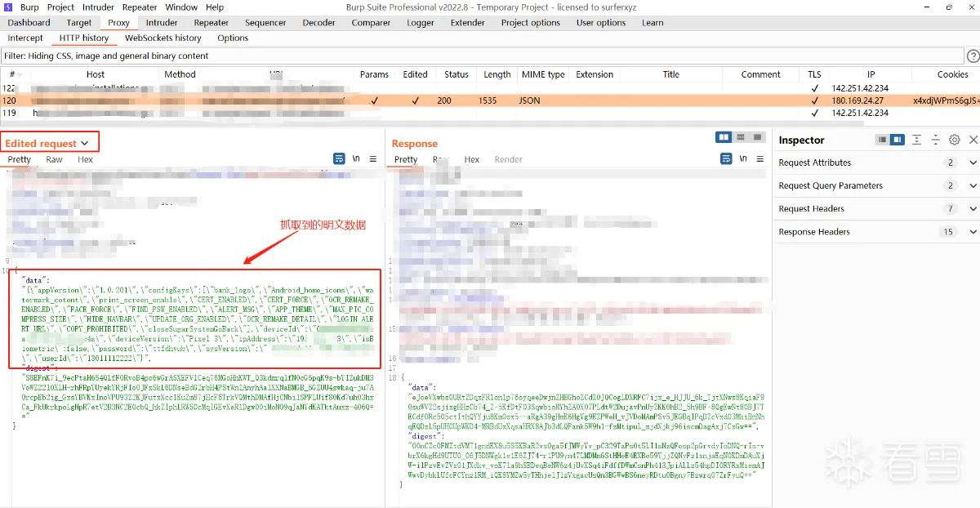Image resolution: width=980 pixels, height=508 pixels.
Task: Dock the Inspector panel on the left
Action: (882, 140)
